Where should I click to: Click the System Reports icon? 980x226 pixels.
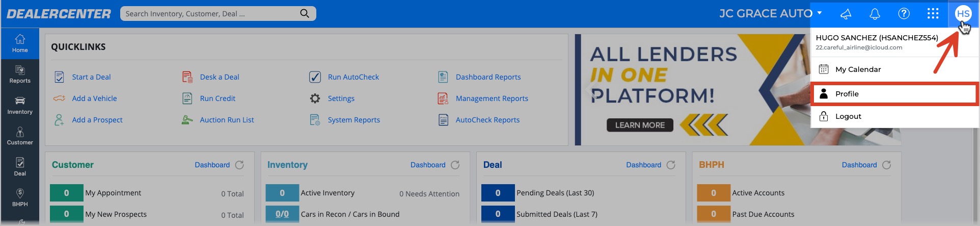click(315, 120)
